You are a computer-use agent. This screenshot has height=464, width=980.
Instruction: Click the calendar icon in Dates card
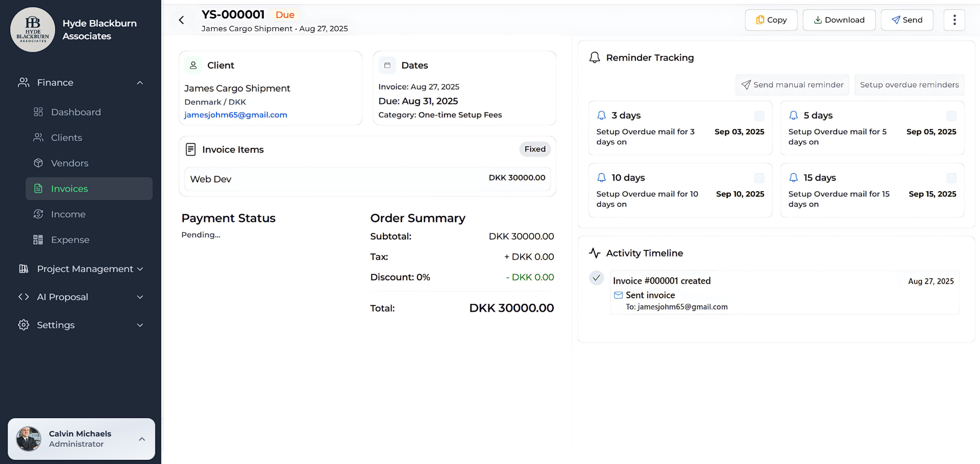(x=387, y=65)
